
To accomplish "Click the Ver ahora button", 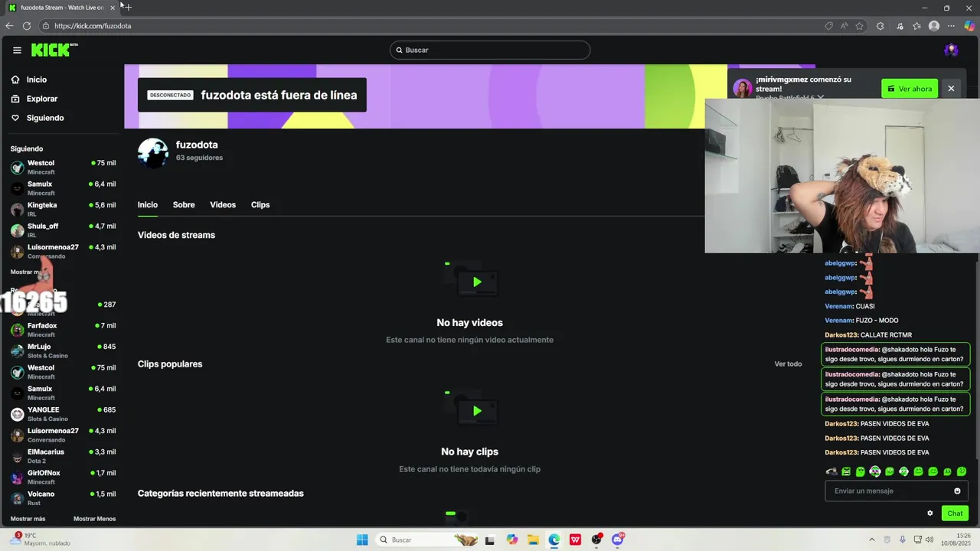I will (x=910, y=89).
